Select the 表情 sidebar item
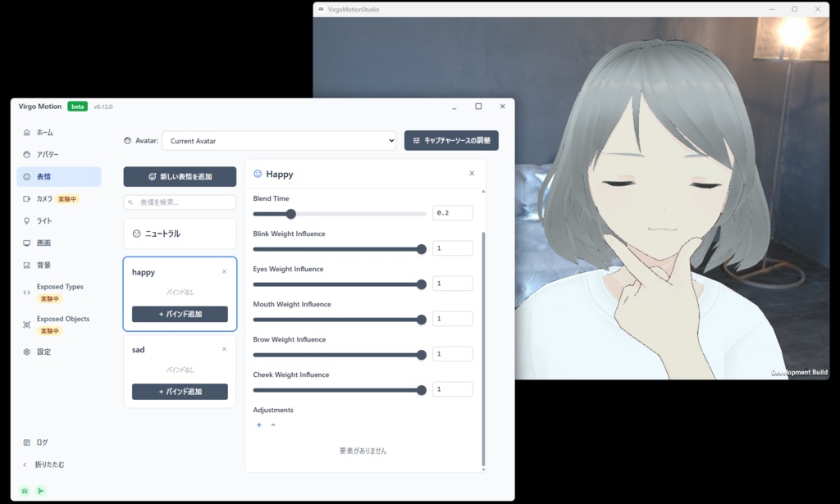This screenshot has height=504, width=840. 59,176
